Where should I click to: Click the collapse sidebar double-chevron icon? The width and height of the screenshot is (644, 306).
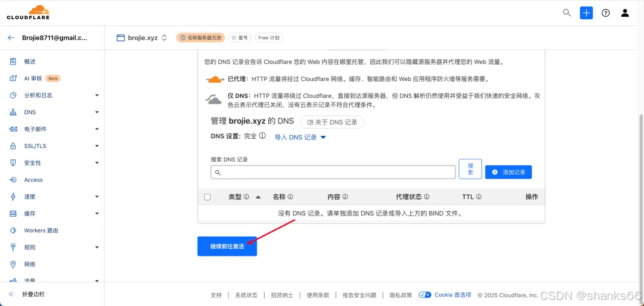click(11, 294)
